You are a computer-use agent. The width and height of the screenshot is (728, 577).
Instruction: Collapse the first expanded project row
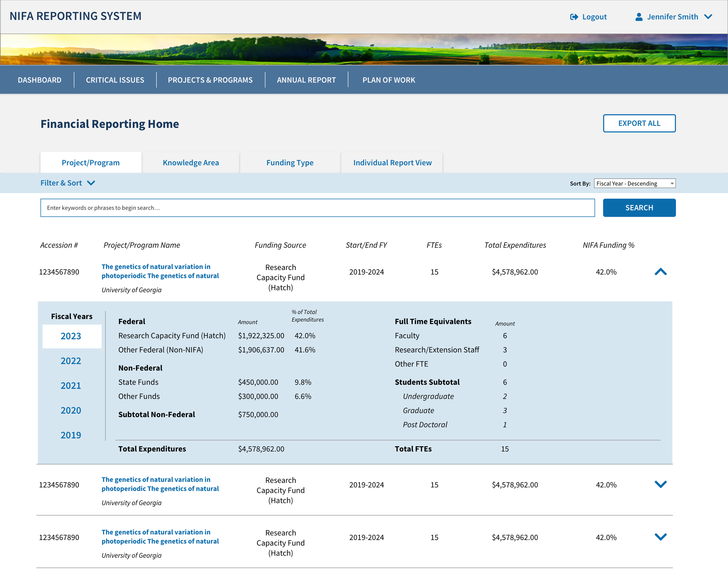coord(660,272)
